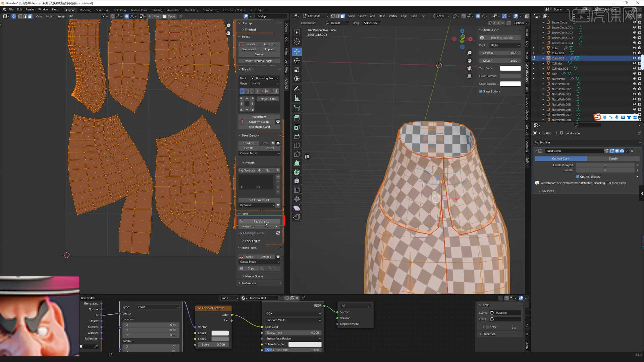
Task: Uncheck Show Buttons in Shortcut VUr panel
Action: (x=481, y=91)
